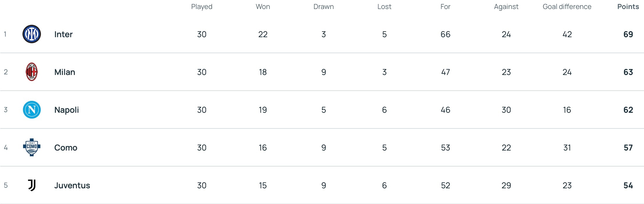The width and height of the screenshot is (644, 204).
Task: Open the Napoli team page link
Action: (67, 110)
